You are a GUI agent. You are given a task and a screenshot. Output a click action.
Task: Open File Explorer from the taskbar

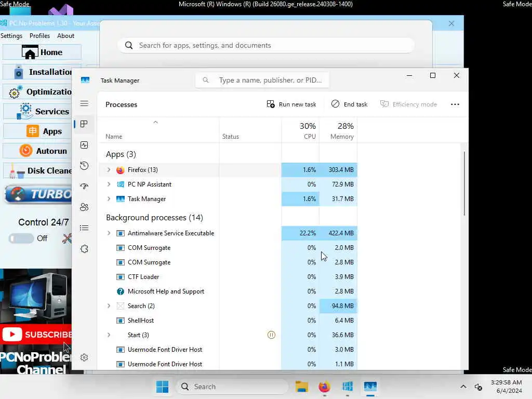(x=302, y=387)
